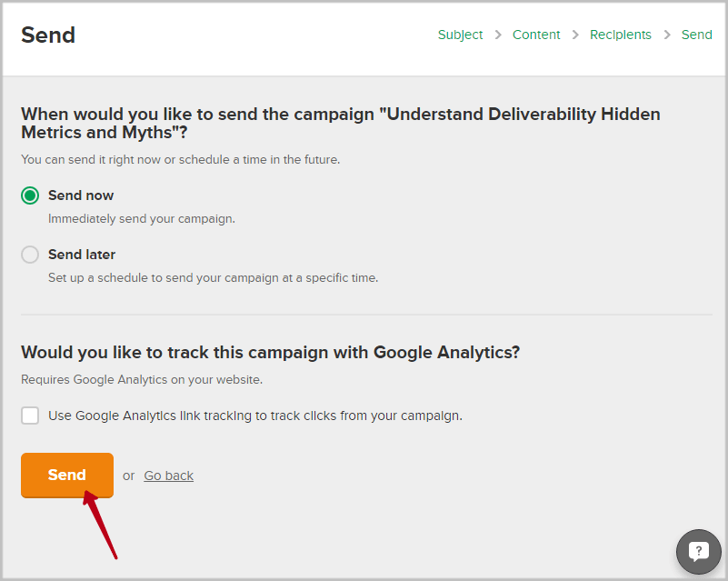This screenshot has height=581, width=728.
Task: Click the chevron arrow after Subject step
Action: [x=498, y=35]
